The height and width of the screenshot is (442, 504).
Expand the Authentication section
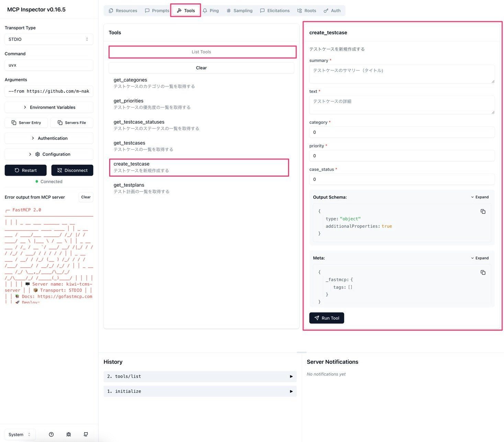pyautogui.click(x=49, y=138)
